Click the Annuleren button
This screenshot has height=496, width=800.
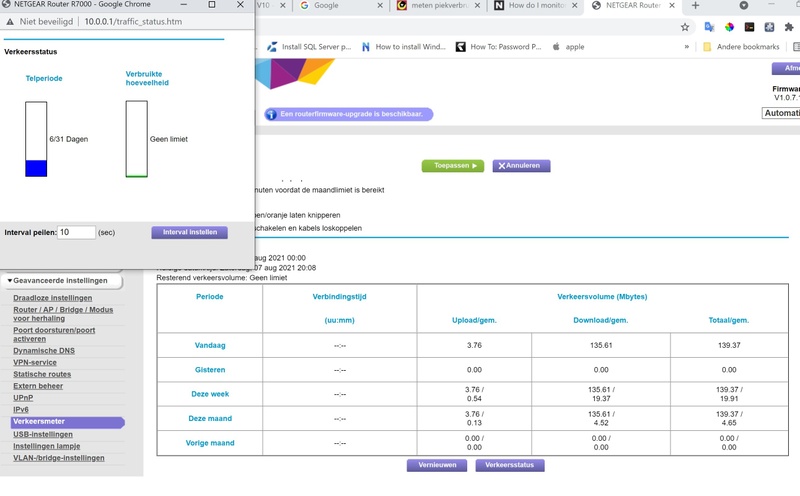521,166
